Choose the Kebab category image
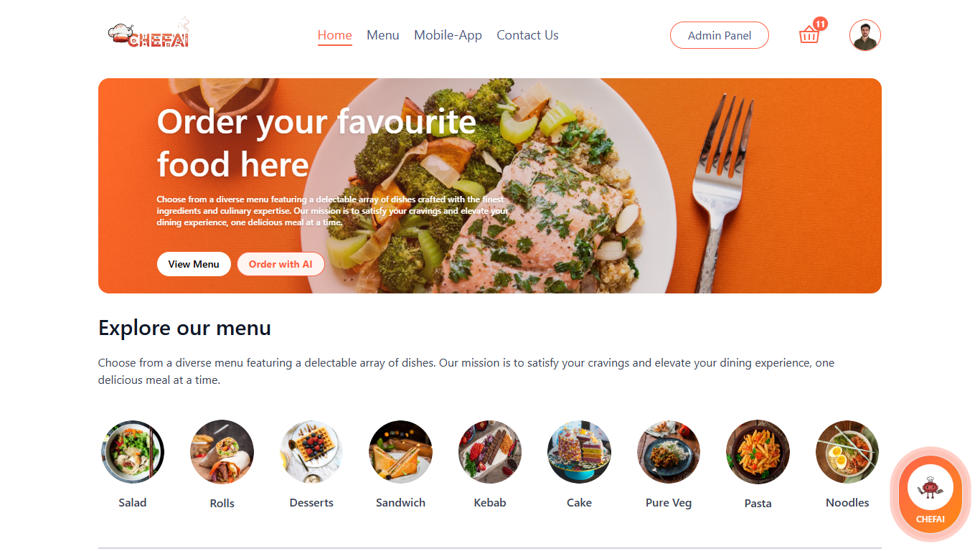This screenshot has width=980, height=551. [490, 452]
